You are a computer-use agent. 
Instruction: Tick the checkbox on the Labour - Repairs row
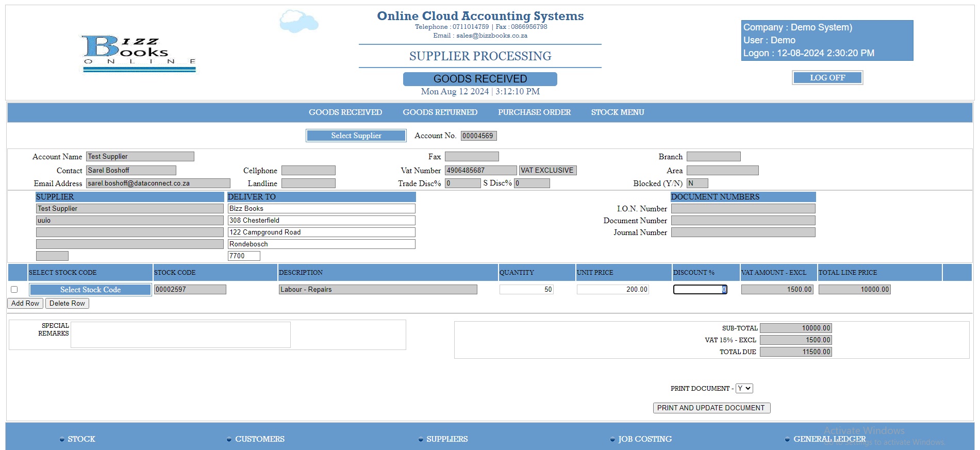pyautogui.click(x=14, y=290)
